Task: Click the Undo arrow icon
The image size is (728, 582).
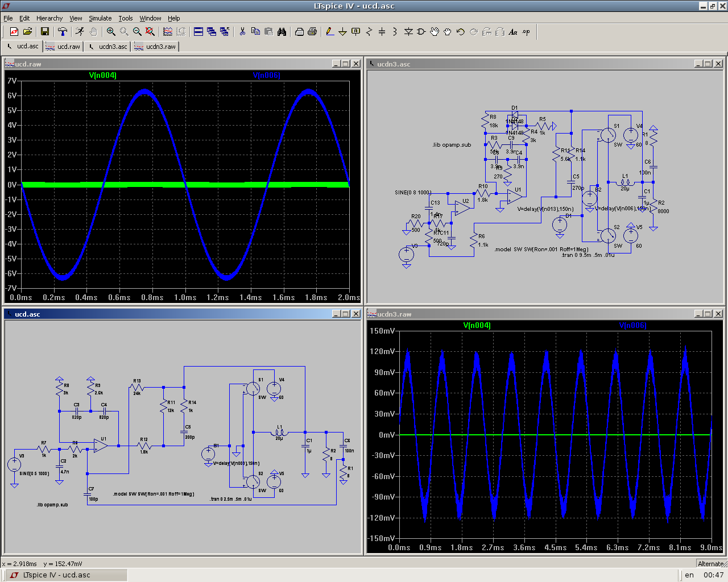Action: (x=461, y=32)
